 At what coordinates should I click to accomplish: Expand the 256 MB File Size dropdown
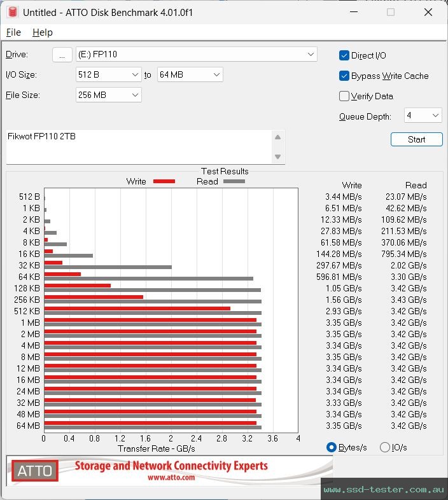[108, 95]
